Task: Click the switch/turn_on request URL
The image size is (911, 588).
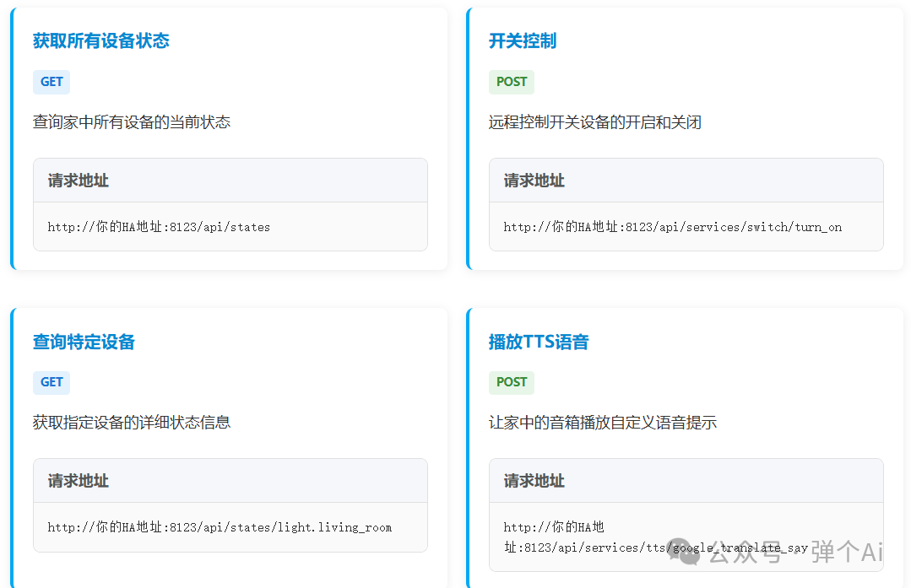Action: [x=672, y=227]
